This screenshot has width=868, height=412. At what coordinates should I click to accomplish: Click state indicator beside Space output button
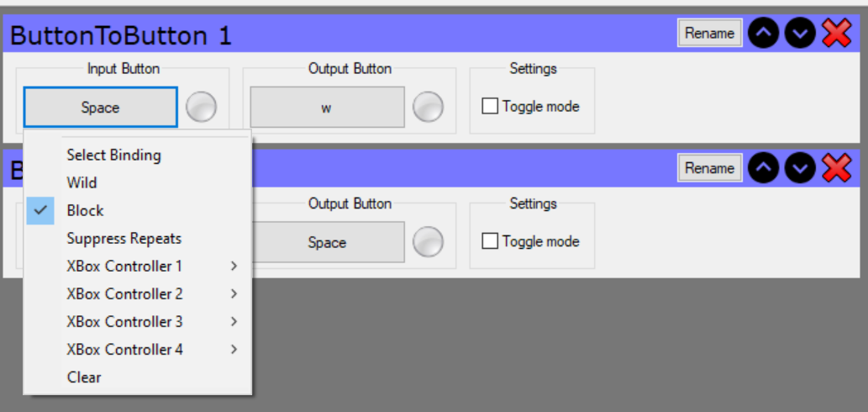pyautogui.click(x=428, y=242)
